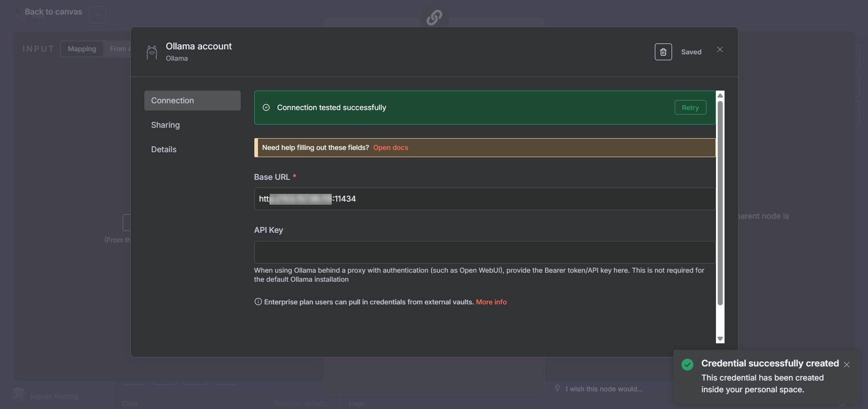The height and width of the screenshot is (409, 868).
Task: Open the Connection tab
Action: click(192, 101)
